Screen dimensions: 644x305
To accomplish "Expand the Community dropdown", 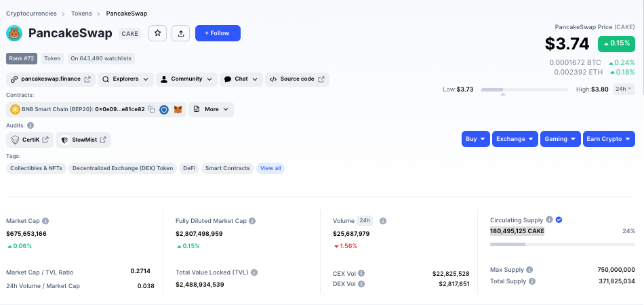I will [x=186, y=79].
